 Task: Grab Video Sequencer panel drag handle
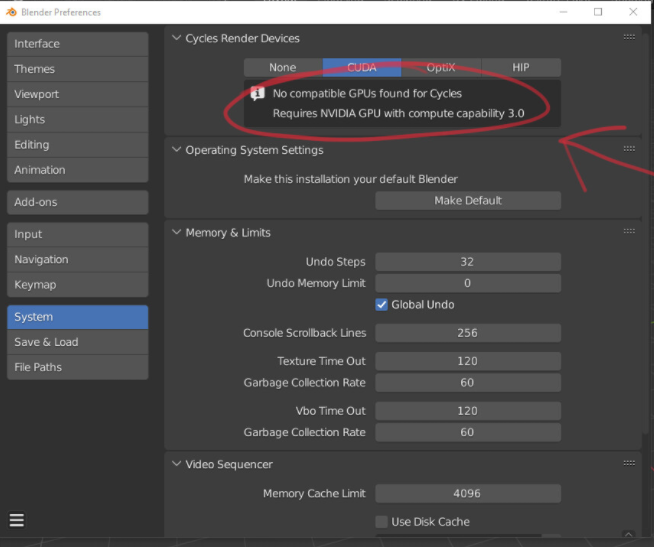point(629,463)
